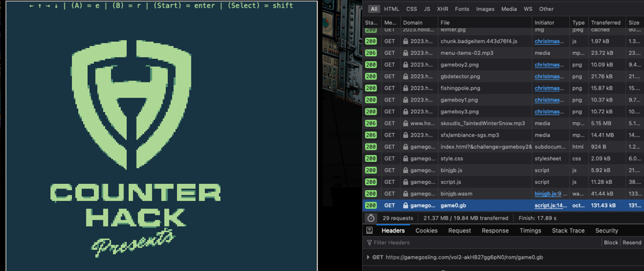Switch to the Request tab
This screenshot has width=644, height=271.
tap(460, 231)
